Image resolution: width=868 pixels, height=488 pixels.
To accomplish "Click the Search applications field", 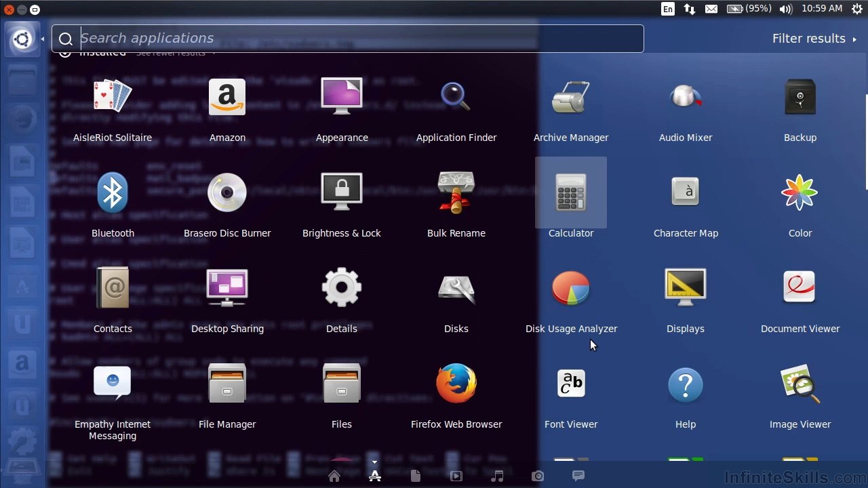I will 348,39.
